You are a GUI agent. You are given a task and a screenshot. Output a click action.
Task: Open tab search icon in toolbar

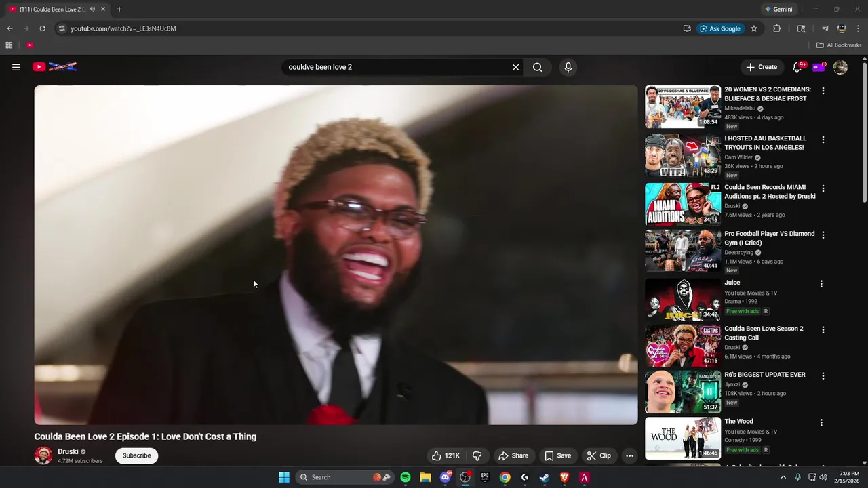click(x=801, y=28)
